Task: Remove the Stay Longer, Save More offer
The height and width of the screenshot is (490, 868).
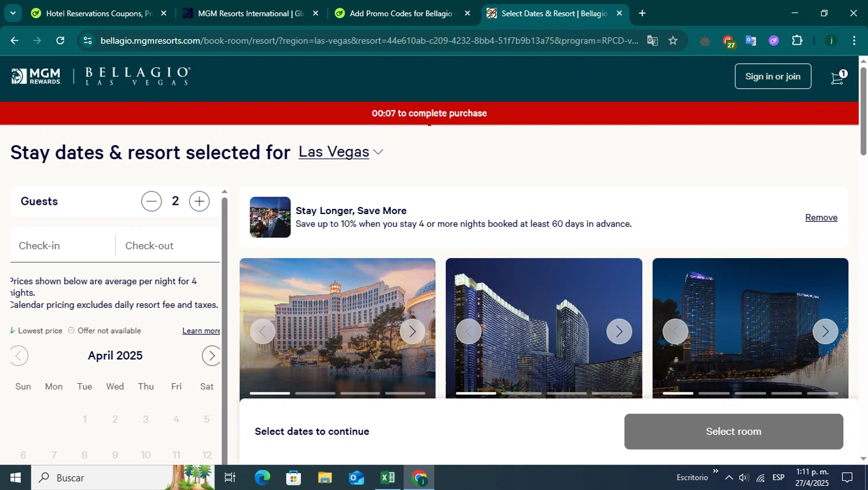Action: click(x=821, y=218)
